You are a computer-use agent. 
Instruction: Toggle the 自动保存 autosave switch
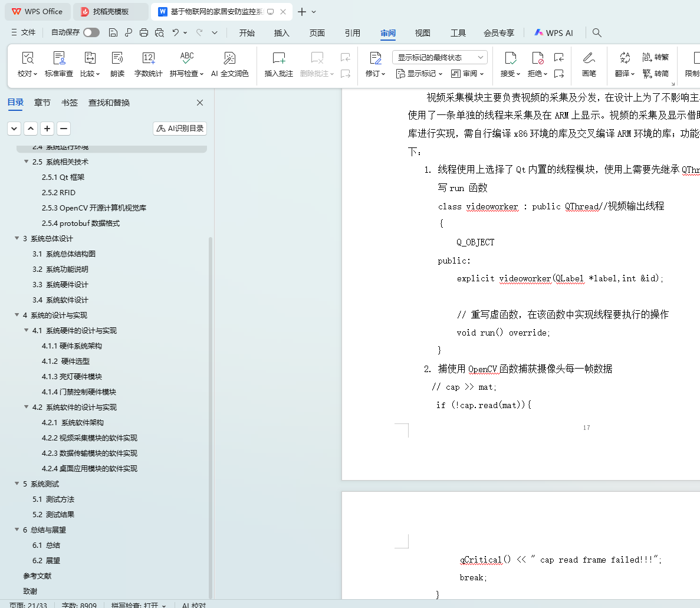(91, 32)
